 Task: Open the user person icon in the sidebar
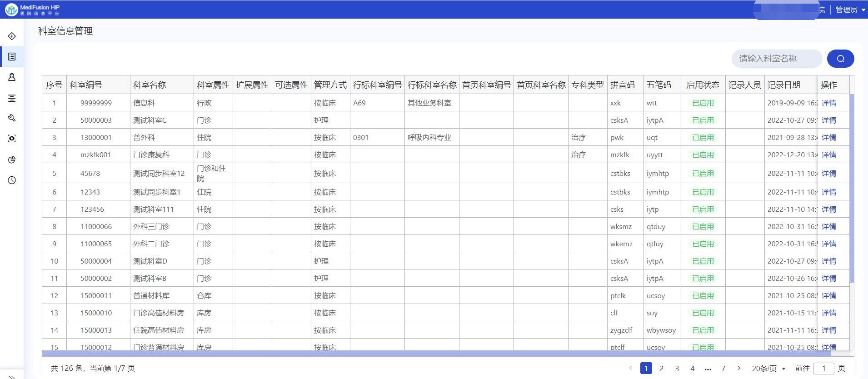pyautogui.click(x=12, y=77)
